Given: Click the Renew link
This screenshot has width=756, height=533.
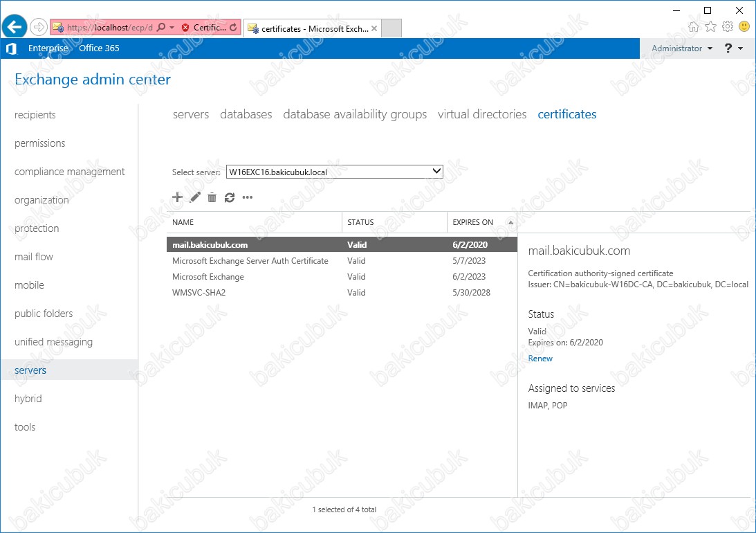Looking at the screenshot, I should click(540, 359).
